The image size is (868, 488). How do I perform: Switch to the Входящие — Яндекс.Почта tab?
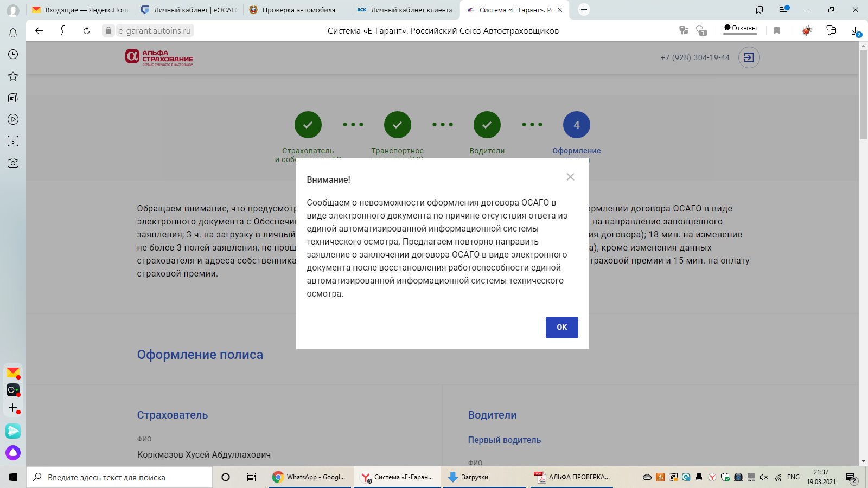click(x=80, y=10)
